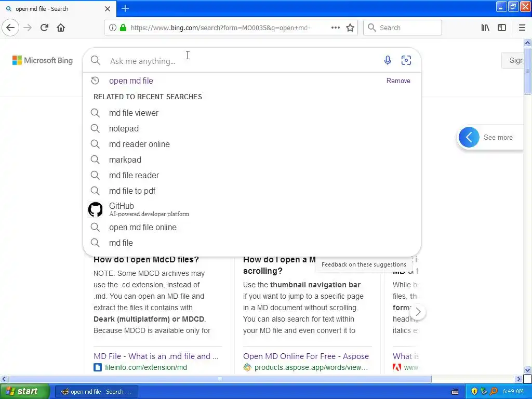
Task: Reload the current page
Action: pyautogui.click(x=44, y=28)
